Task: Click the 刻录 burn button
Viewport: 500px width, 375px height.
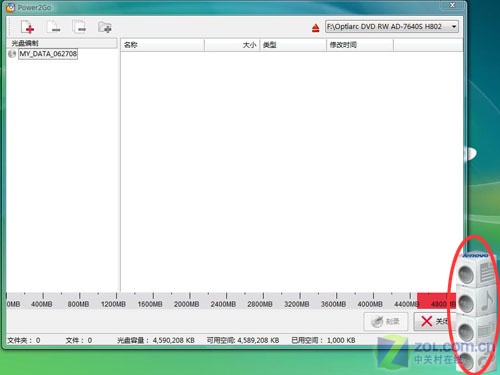Action: (x=386, y=321)
